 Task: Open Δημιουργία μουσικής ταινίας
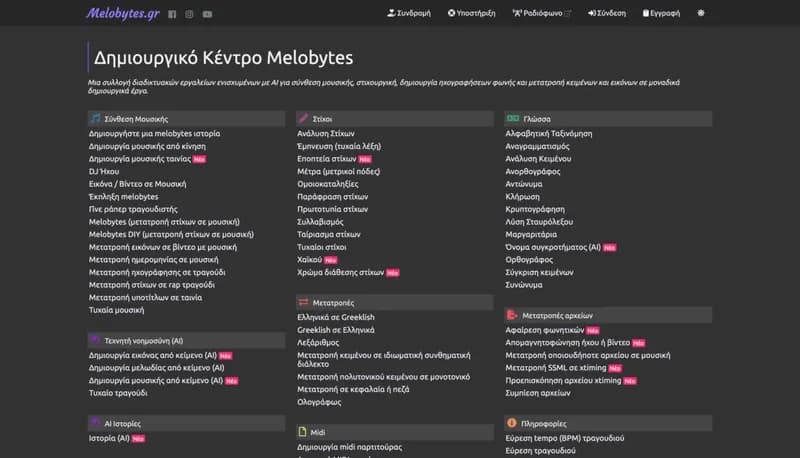(140, 159)
